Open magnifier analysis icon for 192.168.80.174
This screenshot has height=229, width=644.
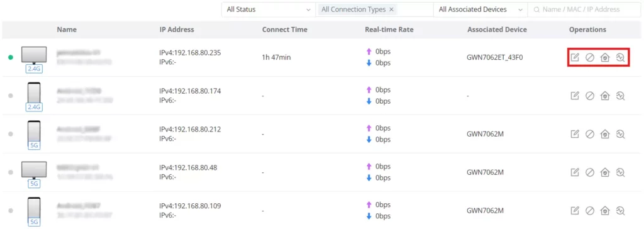(x=620, y=96)
